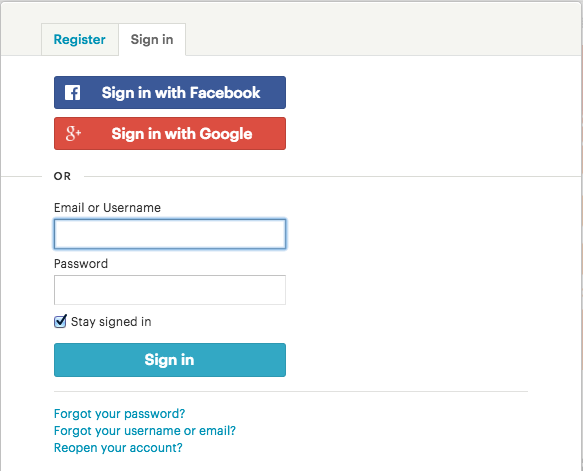583x471 pixels.
Task: Click the Stay signed in label text
Action: [111, 322]
